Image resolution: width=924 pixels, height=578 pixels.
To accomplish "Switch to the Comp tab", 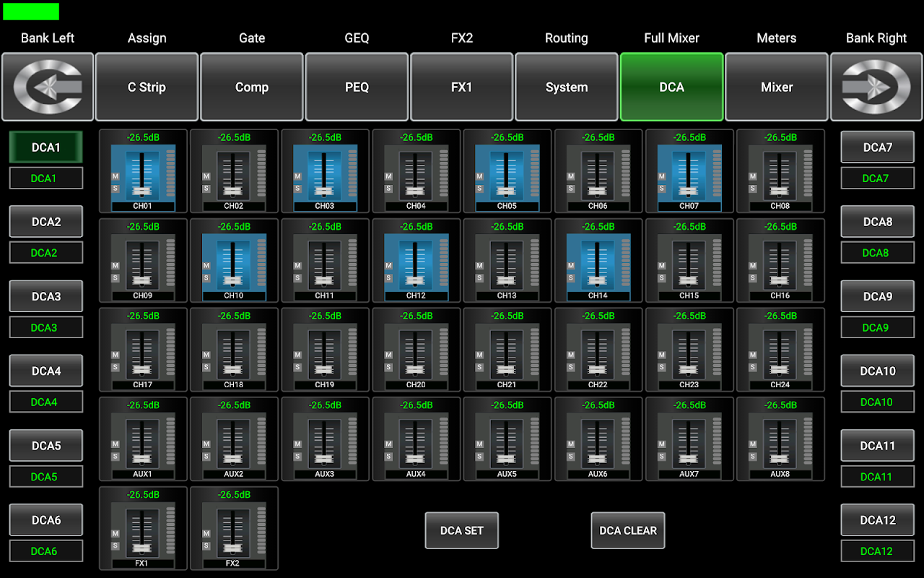I will 252,87.
